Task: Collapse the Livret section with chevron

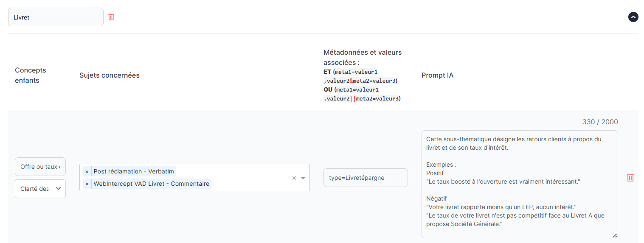Action: tap(633, 17)
